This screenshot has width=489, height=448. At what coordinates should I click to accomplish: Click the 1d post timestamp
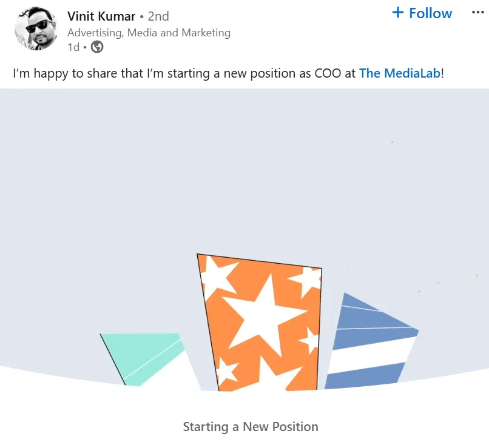73,47
